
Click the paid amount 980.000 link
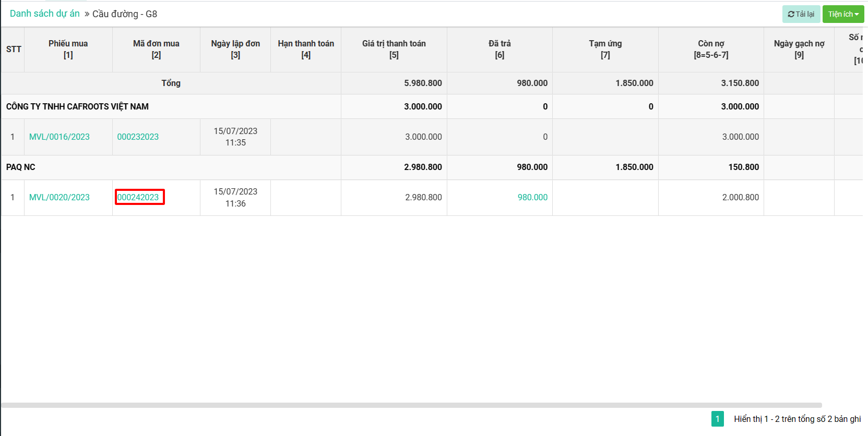click(x=532, y=197)
